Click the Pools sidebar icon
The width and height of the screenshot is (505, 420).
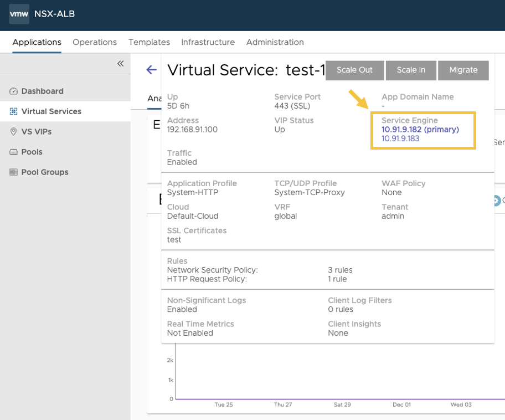[x=14, y=152]
